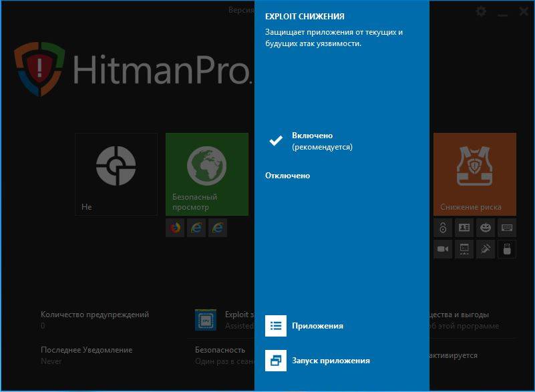Open the Снижение риска vest tile
This screenshot has width=535, height=392.
[475, 174]
